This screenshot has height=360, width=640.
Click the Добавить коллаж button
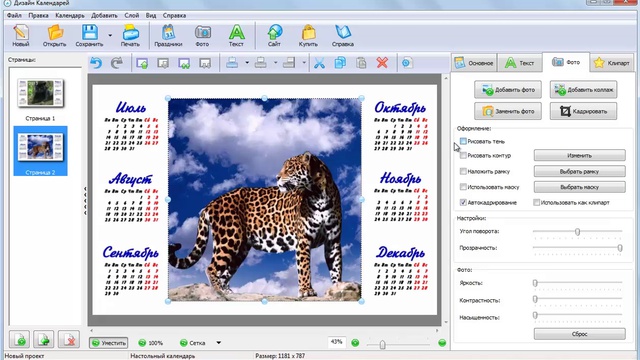(x=583, y=90)
